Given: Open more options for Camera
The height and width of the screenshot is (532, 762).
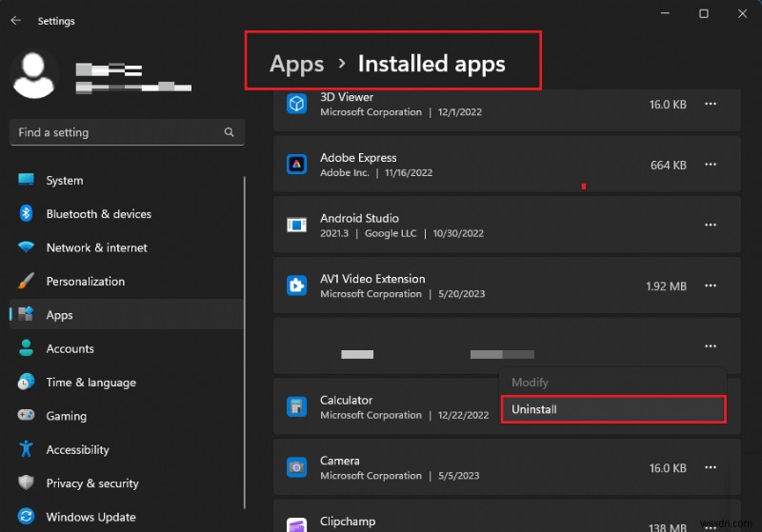Looking at the screenshot, I should tap(711, 467).
